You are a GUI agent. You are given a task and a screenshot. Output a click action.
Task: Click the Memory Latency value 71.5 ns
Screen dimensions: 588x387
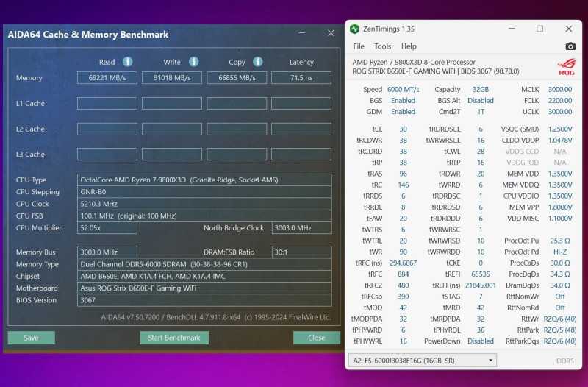click(301, 78)
